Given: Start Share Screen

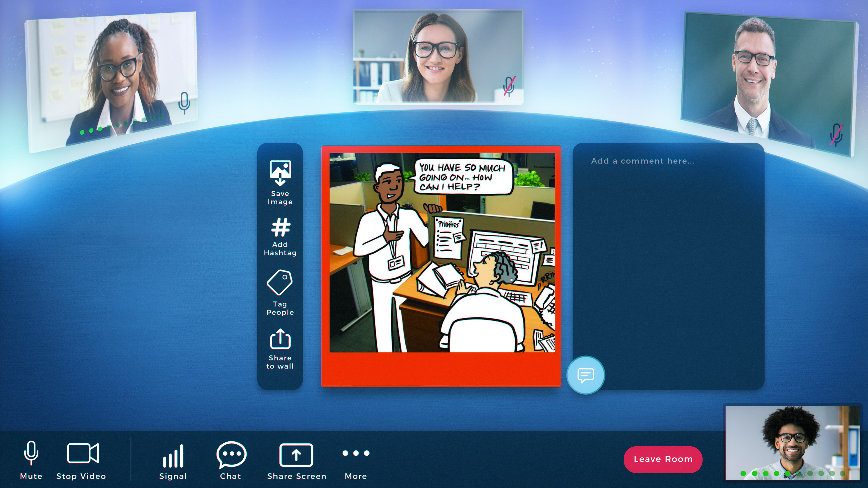Looking at the screenshot, I should pyautogui.click(x=296, y=455).
